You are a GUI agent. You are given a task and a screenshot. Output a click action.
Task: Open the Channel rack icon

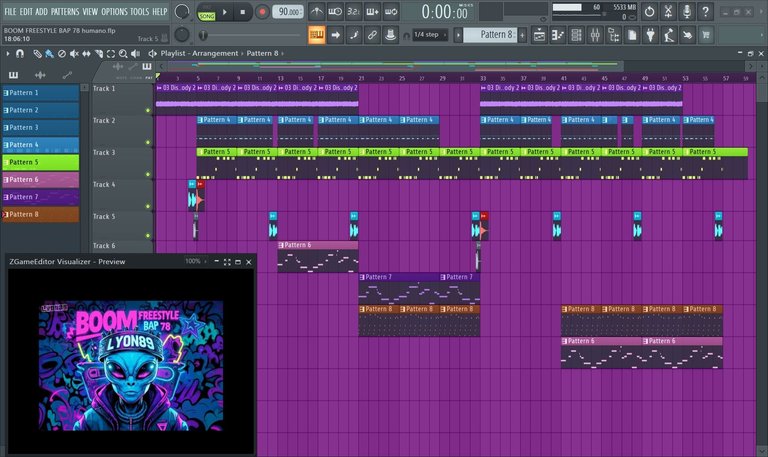(x=576, y=35)
